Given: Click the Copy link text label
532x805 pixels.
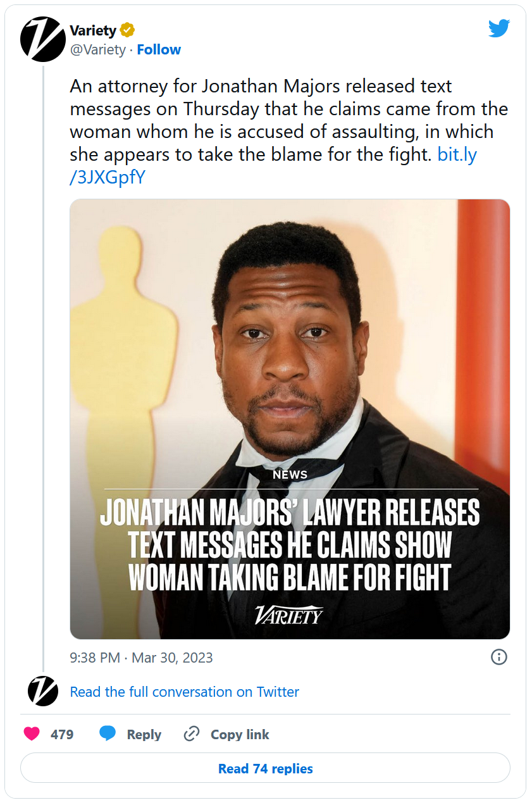Looking at the screenshot, I should [x=240, y=734].
